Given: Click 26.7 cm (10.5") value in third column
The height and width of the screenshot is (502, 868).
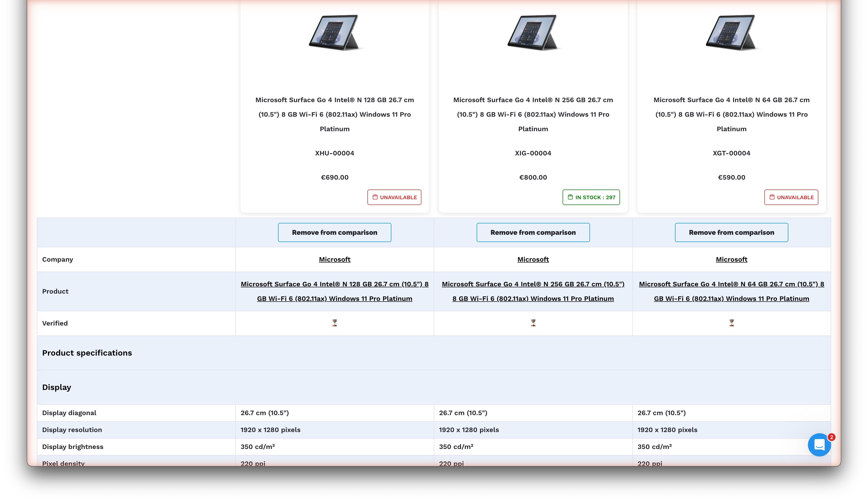Looking at the screenshot, I should [x=661, y=412].
